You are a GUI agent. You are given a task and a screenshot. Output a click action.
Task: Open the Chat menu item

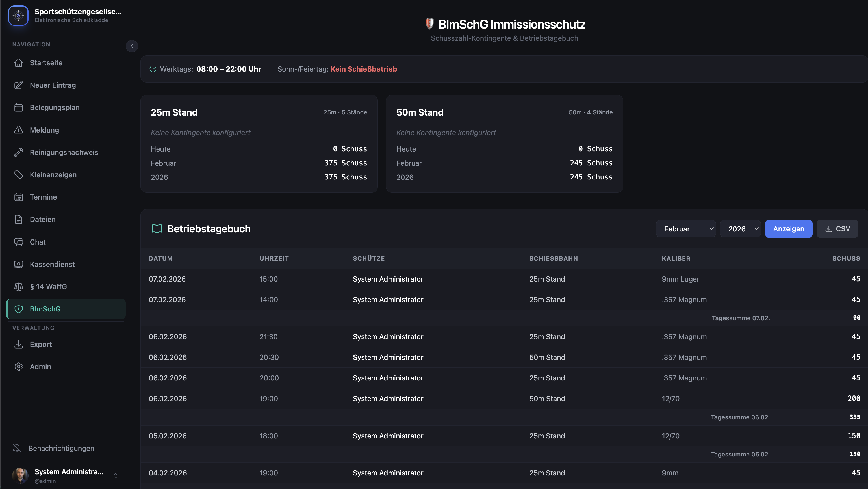(38, 242)
